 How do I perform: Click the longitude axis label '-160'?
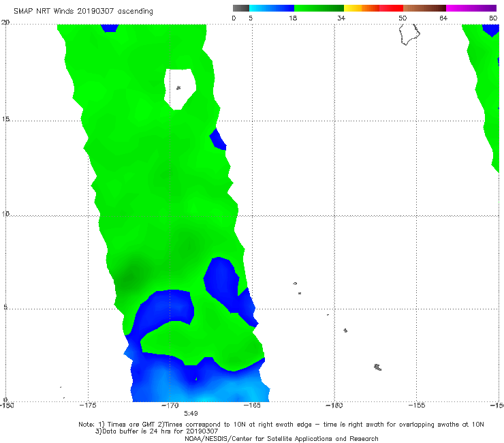pos(334,406)
